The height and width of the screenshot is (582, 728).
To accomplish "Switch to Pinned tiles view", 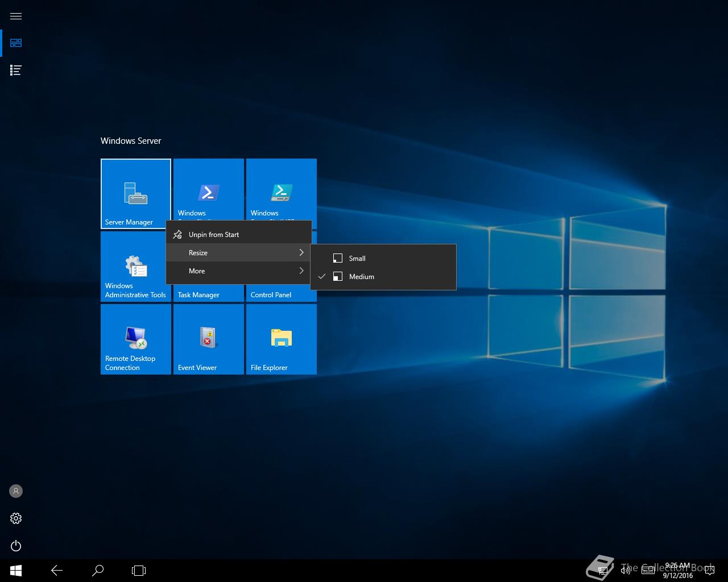I will 16,43.
